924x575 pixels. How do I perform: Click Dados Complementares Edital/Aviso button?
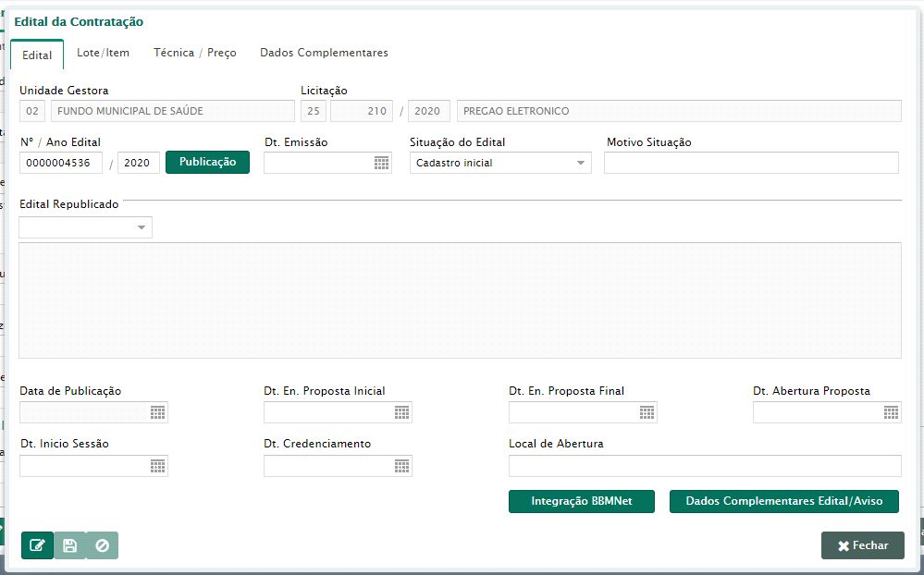[783, 501]
